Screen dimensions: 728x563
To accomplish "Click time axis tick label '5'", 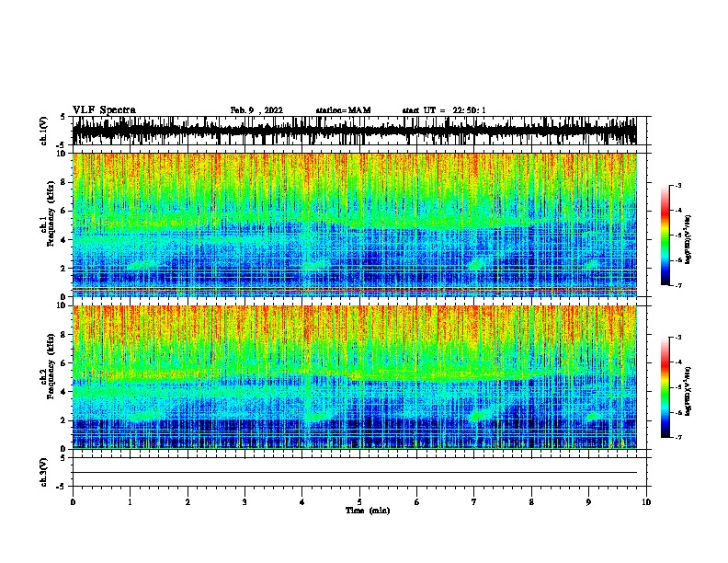I will point(359,502).
